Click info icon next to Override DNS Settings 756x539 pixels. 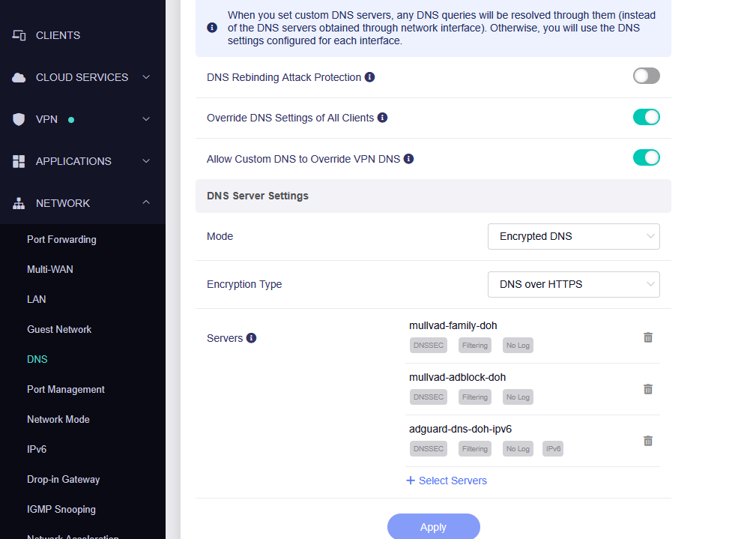pyautogui.click(x=382, y=118)
